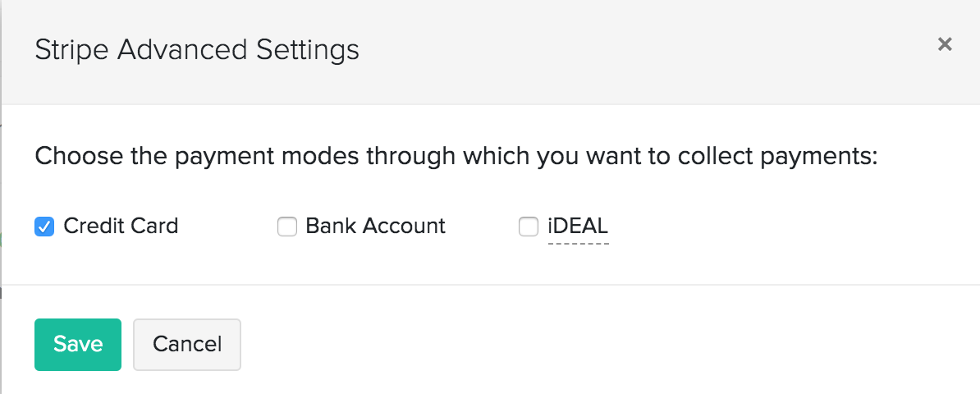Screen dimensions: 980x394
Task: Tick the iDEAL checkbox
Action: [x=529, y=226]
